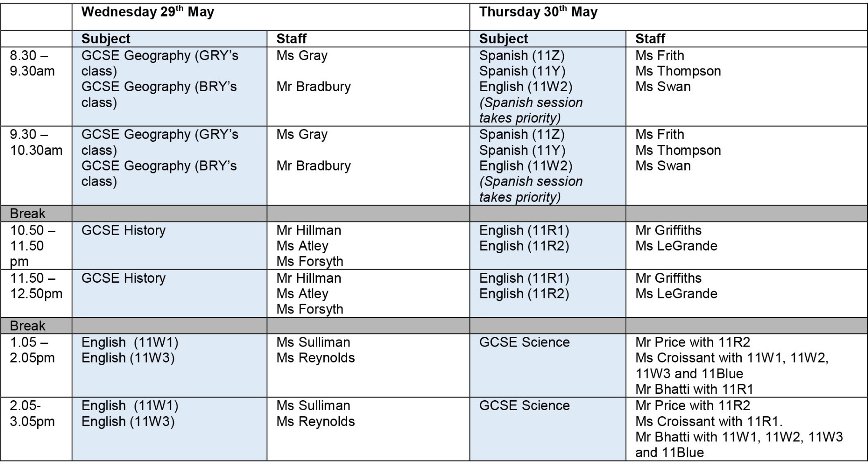Click GCSE History in the 11.50 slot
This screenshot has width=868, height=464.
click(x=124, y=278)
